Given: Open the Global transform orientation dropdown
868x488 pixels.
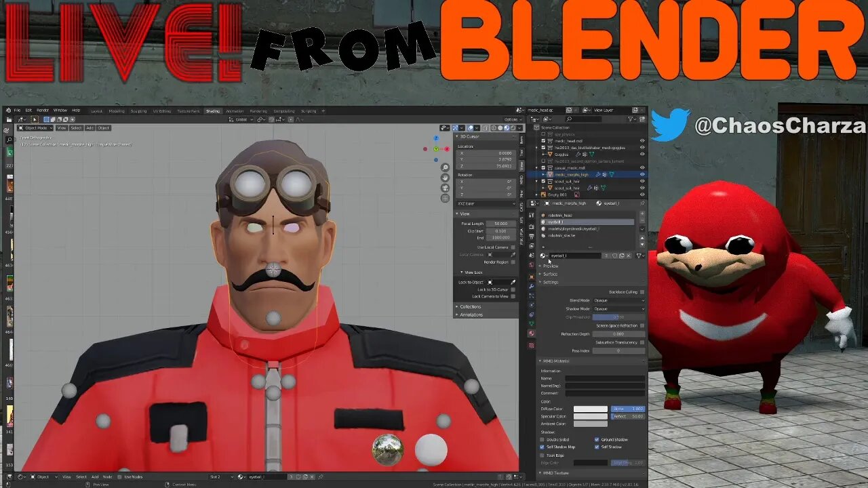Looking at the screenshot, I should [241, 119].
